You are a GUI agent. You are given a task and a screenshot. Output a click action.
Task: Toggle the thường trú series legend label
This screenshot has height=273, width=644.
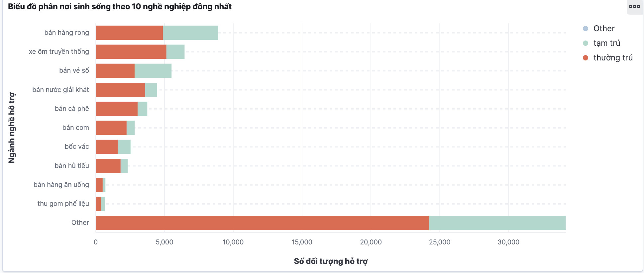pos(613,58)
